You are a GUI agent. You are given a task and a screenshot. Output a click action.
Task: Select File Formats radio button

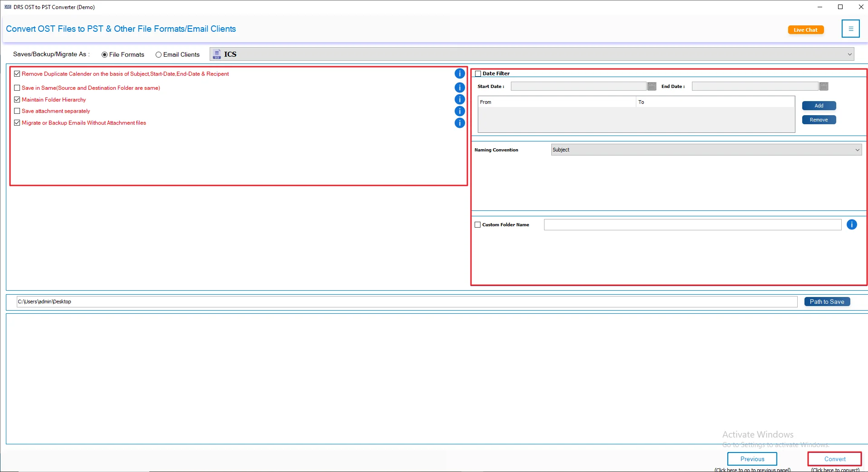click(104, 54)
